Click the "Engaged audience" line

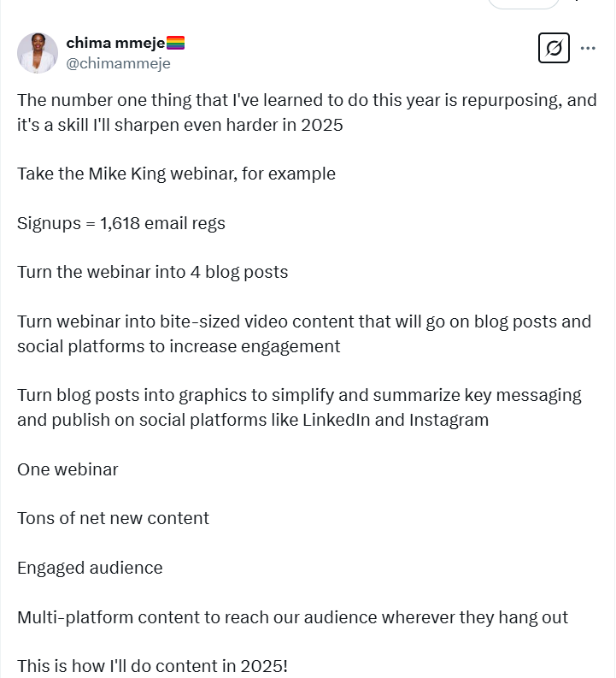coord(90,568)
